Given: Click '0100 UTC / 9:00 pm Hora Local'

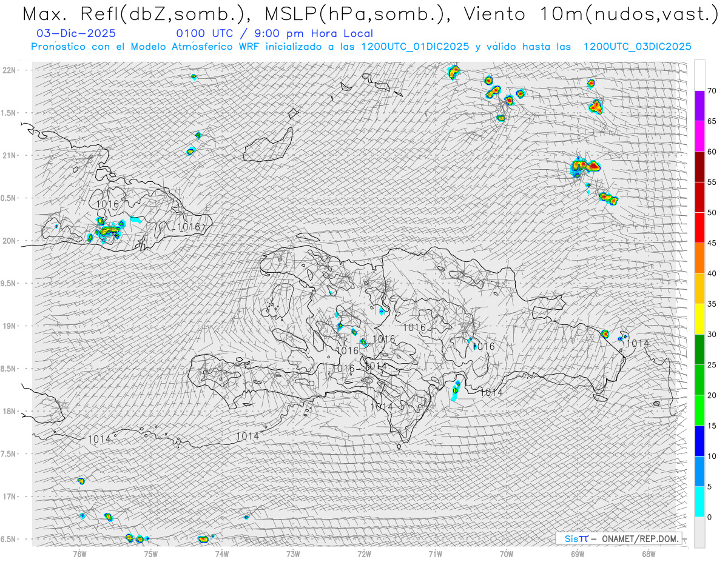Looking at the screenshot, I should (274, 33).
